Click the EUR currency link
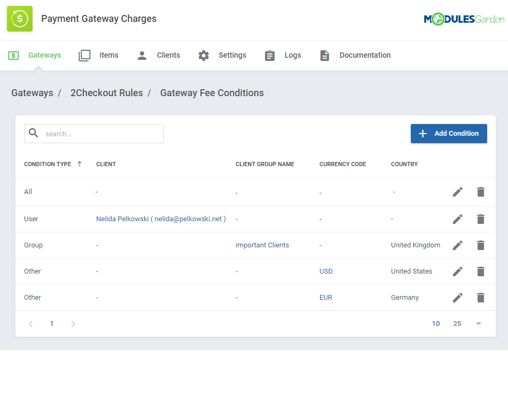This screenshot has width=508, height=420. (326, 298)
